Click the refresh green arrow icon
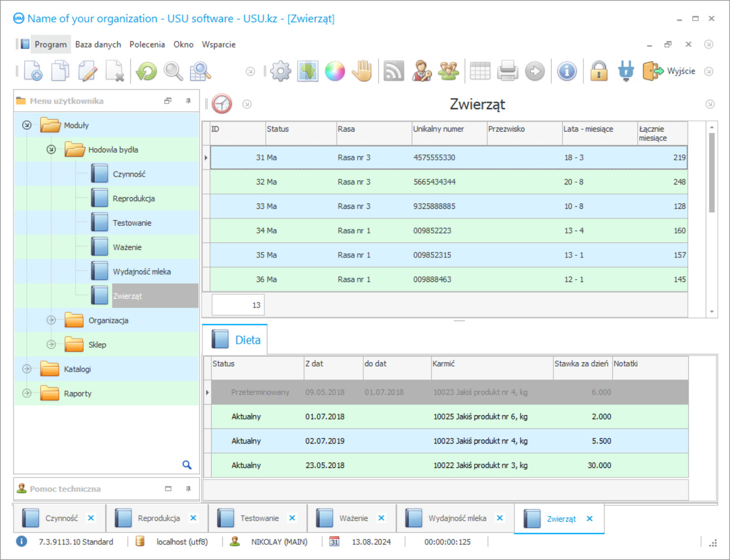 [147, 71]
